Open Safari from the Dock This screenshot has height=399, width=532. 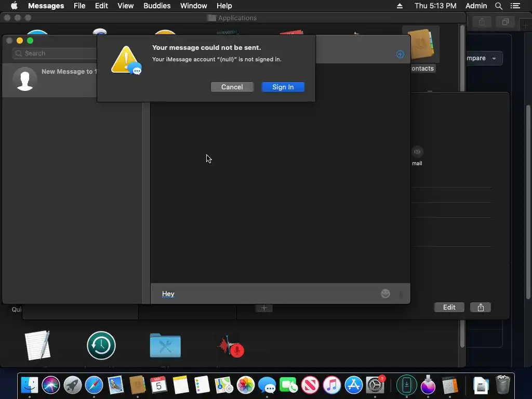coord(94,385)
